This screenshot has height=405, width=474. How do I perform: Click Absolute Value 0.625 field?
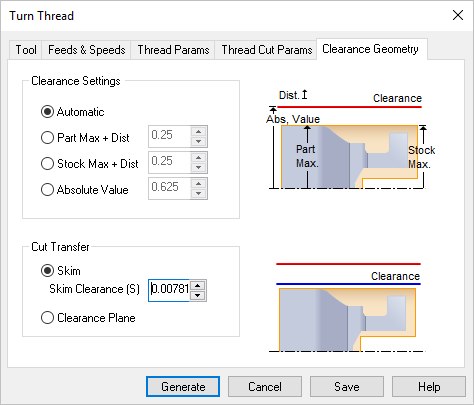tap(170, 188)
